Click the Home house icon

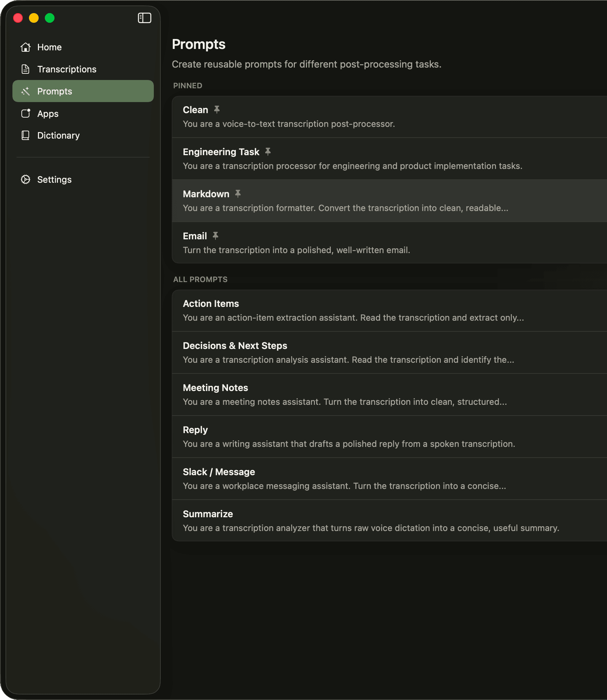(x=26, y=47)
